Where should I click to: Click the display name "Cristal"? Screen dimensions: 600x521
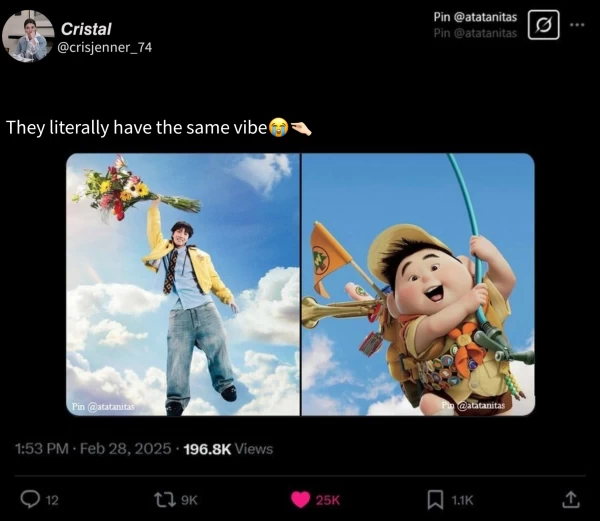click(86, 29)
